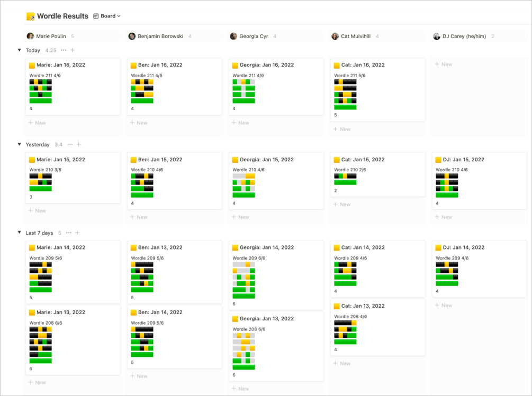Click New below Cat: Jan 16 card

341,129
